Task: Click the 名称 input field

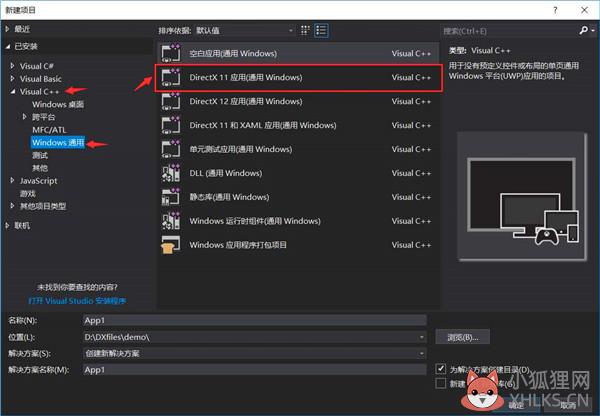Action: click(x=255, y=320)
